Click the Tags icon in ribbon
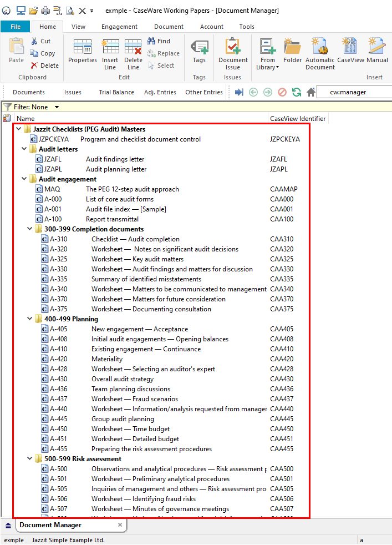This screenshot has width=392, height=545. (199, 47)
